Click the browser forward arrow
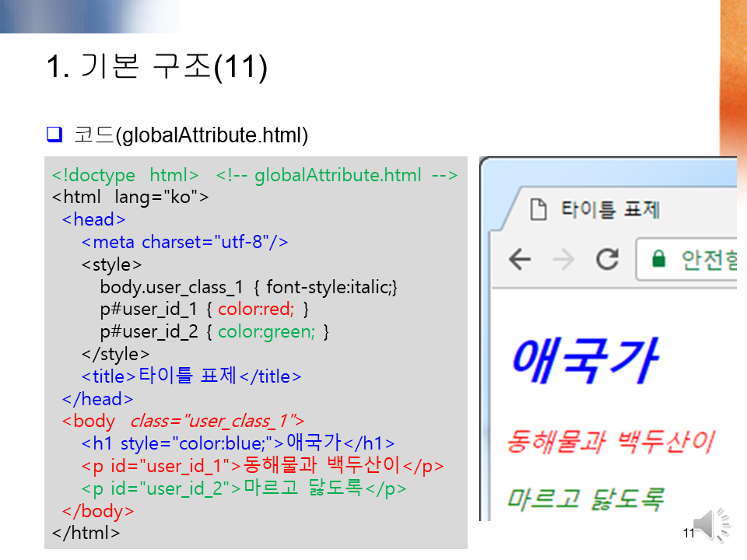747x560 pixels. [x=563, y=260]
